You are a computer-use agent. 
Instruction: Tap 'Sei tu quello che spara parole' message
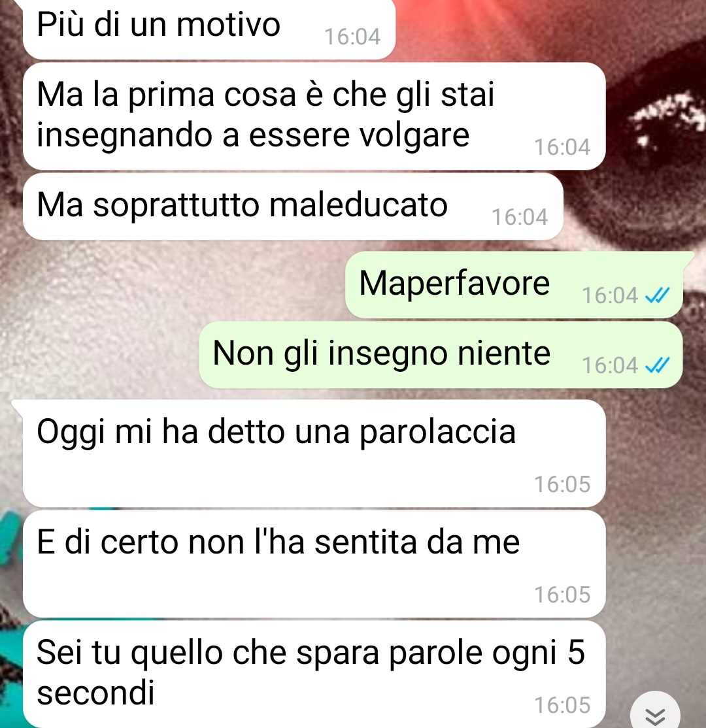click(314, 674)
